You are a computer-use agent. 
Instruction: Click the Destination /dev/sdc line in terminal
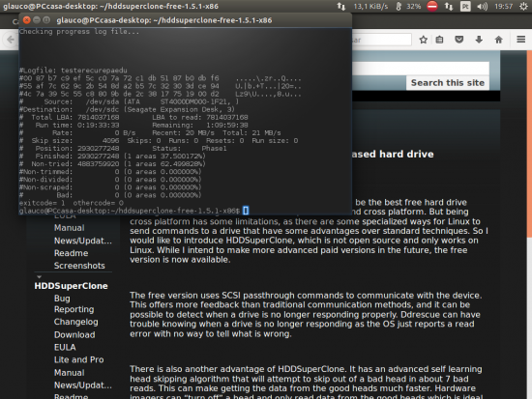[127, 109]
